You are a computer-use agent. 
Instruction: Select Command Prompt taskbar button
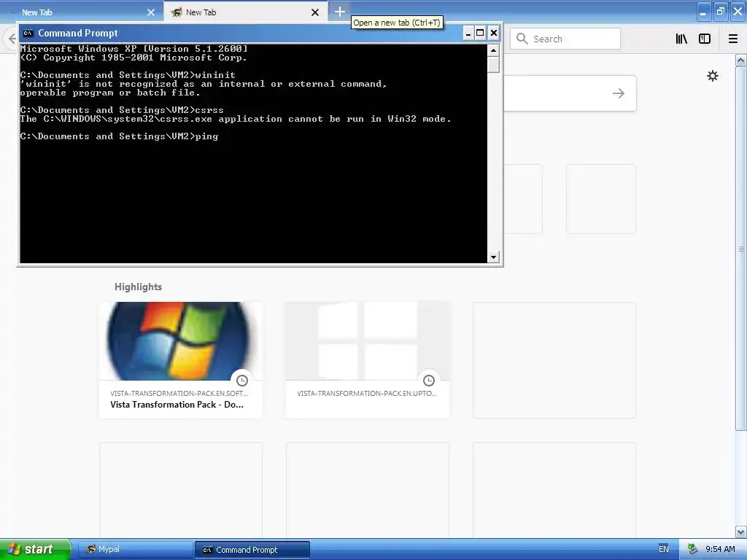click(x=252, y=550)
